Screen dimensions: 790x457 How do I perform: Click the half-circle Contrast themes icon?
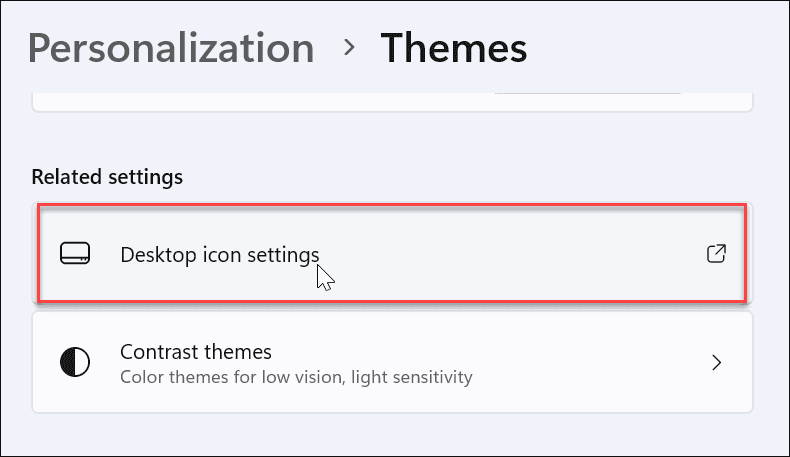tap(75, 362)
